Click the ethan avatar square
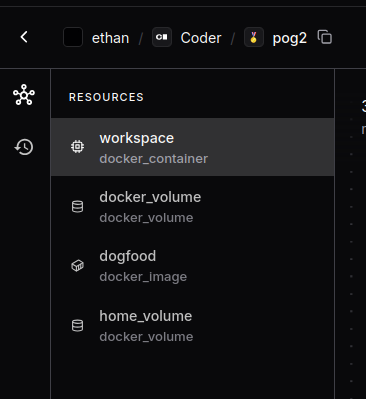The width and height of the screenshot is (366, 399). (73, 37)
